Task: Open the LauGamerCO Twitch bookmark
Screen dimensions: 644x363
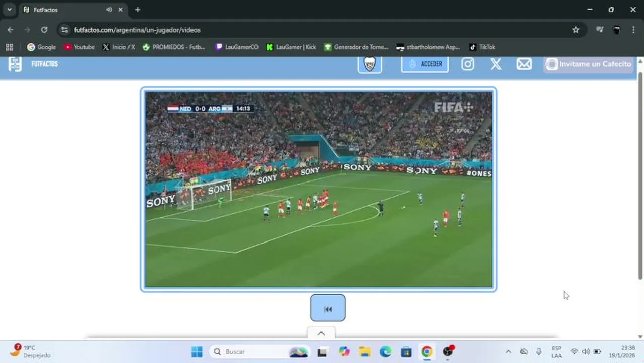Action: click(x=236, y=47)
